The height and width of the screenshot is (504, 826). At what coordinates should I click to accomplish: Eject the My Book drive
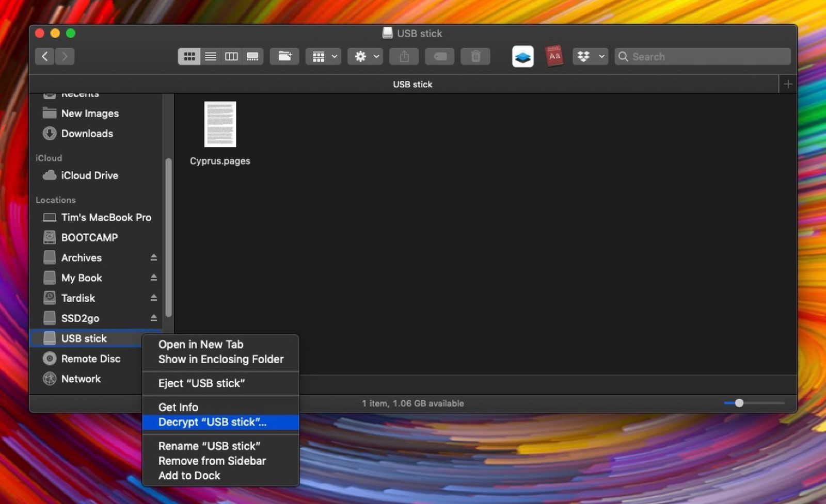click(154, 278)
